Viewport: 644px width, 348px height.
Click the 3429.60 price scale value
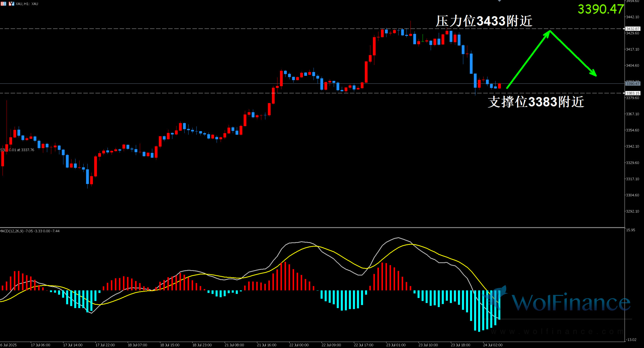tap(632, 33)
